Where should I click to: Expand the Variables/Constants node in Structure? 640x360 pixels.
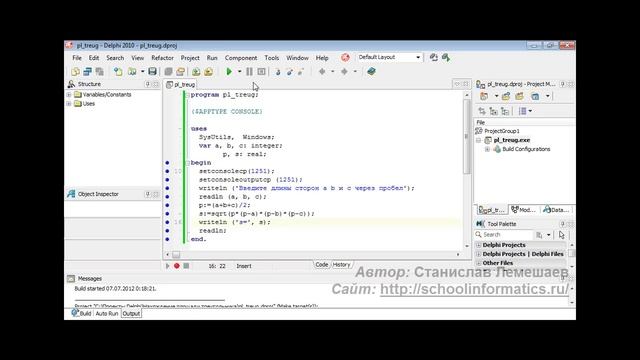tap(69, 95)
